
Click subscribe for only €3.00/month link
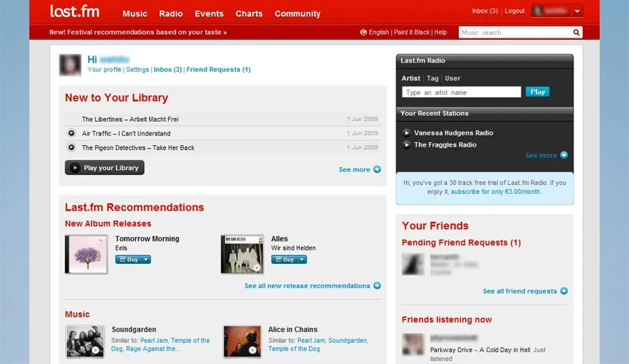(495, 192)
